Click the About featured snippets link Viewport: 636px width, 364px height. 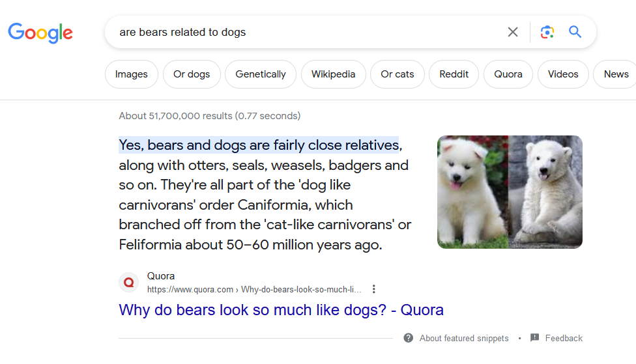pos(464,338)
